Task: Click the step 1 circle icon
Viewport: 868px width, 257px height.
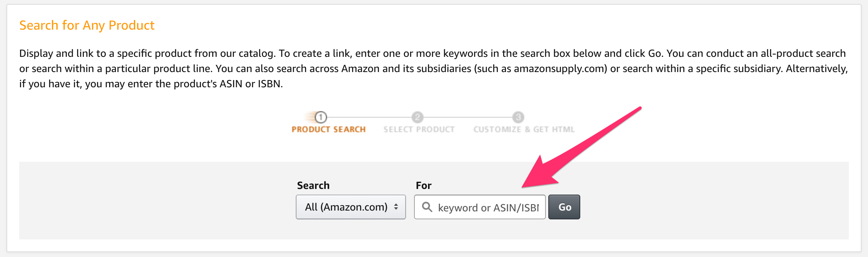Action: [x=321, y=117]
